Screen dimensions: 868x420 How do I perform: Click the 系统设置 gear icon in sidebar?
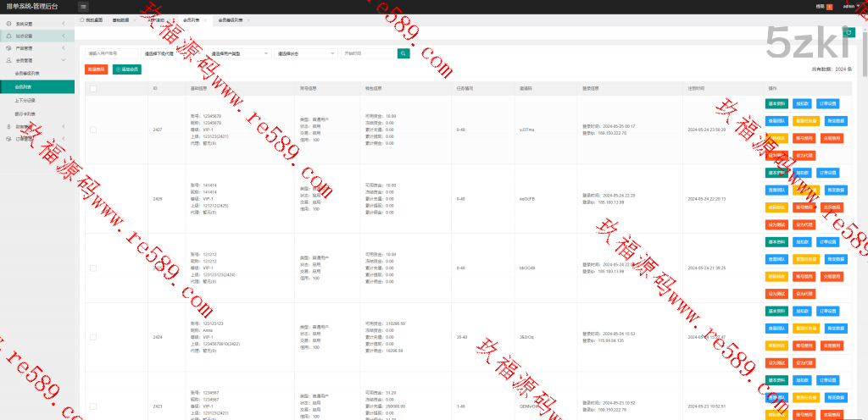click(x=9, y=24)
